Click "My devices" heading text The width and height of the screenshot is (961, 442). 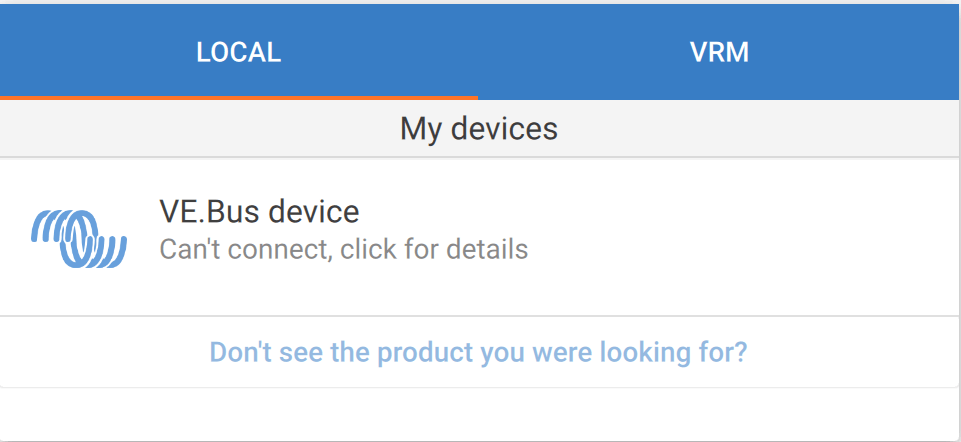[479, 129]
